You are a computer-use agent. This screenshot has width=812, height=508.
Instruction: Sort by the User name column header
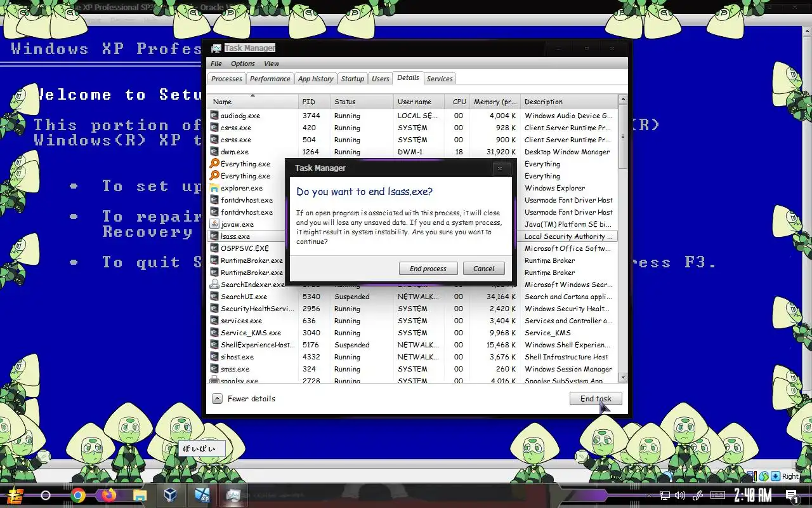(419, 102)
